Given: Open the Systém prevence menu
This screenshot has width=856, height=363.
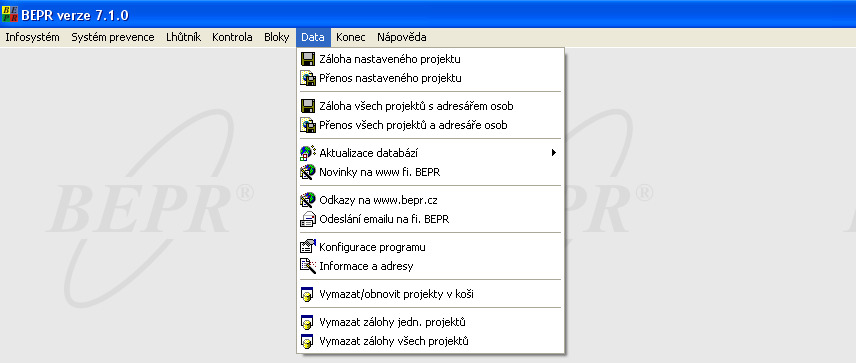Looking at the screenshot, I should [113, 37].
